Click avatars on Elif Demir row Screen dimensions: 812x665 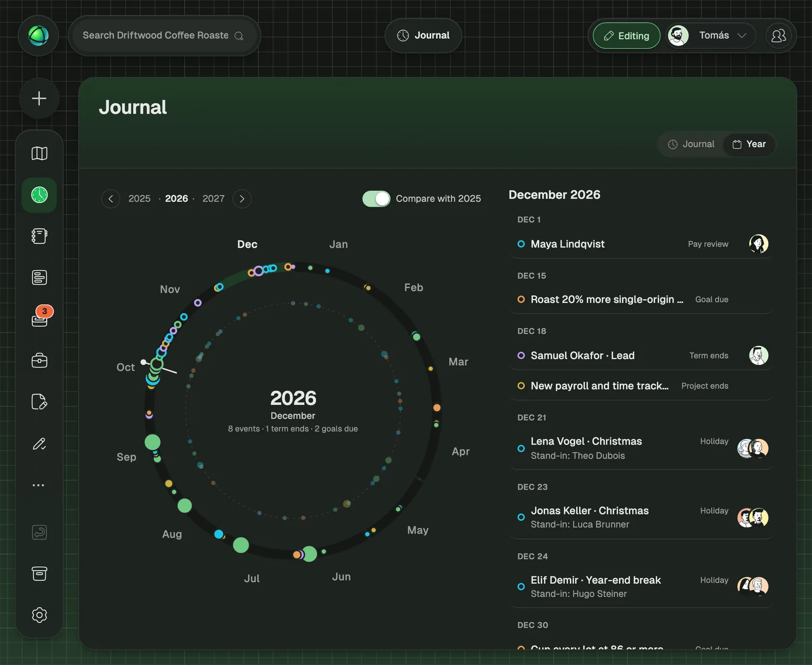coord(753,586)
